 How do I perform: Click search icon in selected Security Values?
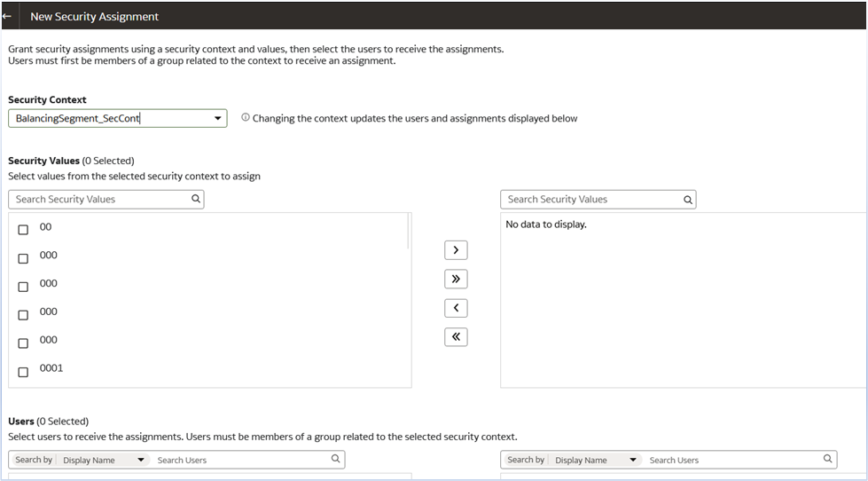pos(688,200)
